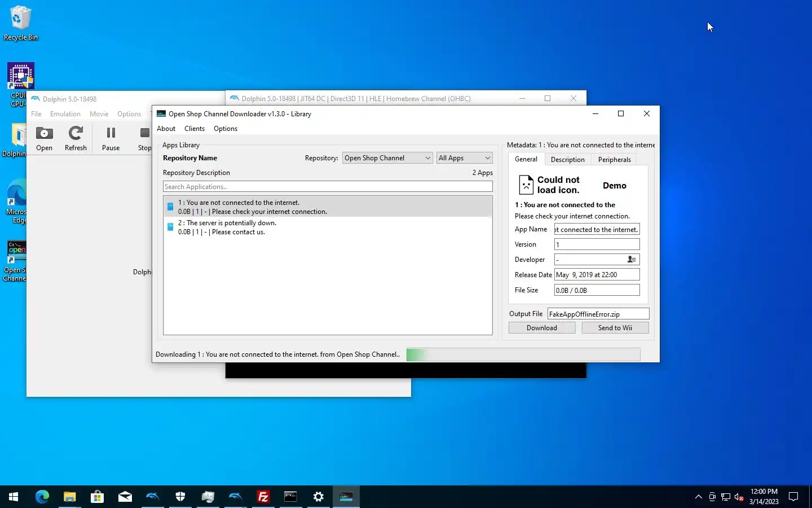Click the 'Send to Wii' button
This screenshot has height=508, width=812.
615,328
